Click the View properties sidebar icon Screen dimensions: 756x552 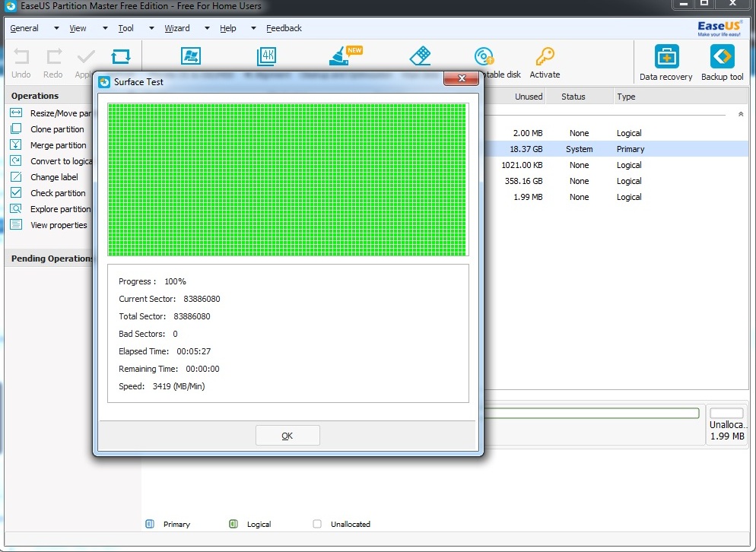point(16,225)
